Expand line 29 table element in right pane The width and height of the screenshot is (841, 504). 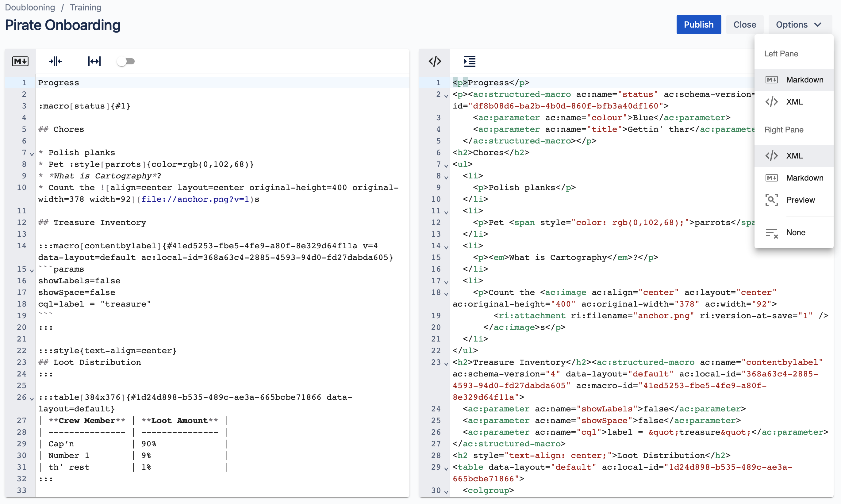pos(445,468)
